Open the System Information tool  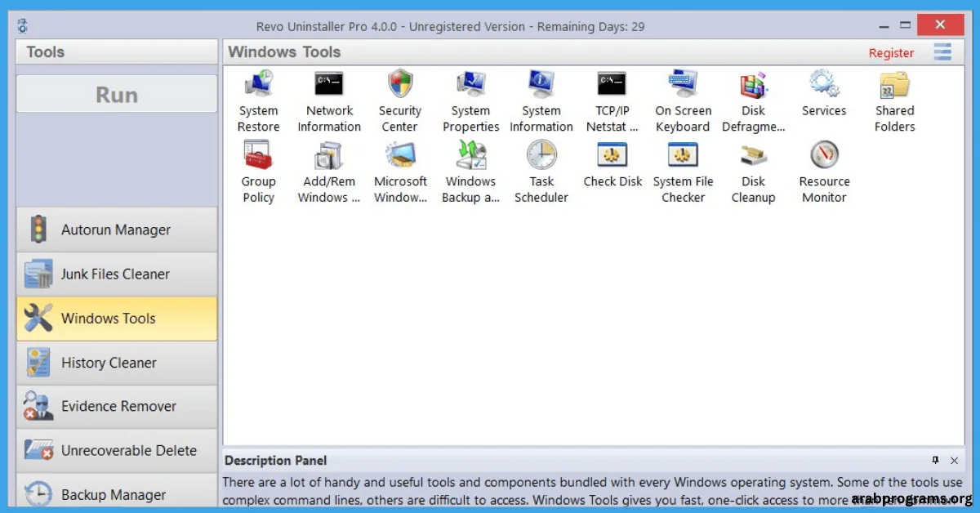click(x=541, y=101)
